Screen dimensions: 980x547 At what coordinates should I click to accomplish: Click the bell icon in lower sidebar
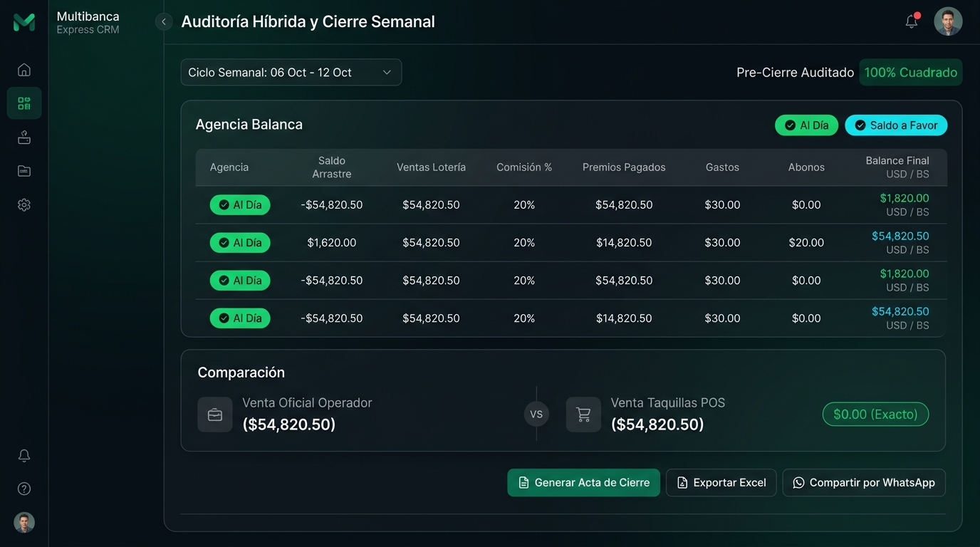(x=24, y=456)
